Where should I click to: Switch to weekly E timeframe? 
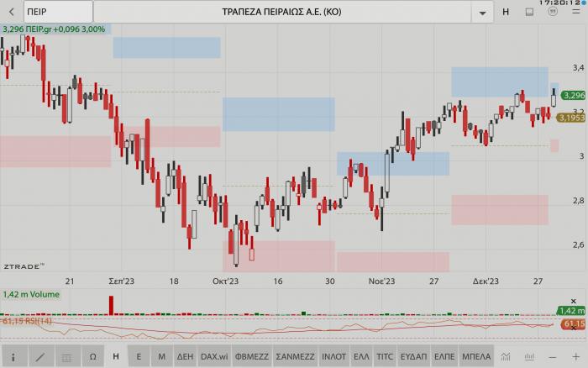(139, 356)
